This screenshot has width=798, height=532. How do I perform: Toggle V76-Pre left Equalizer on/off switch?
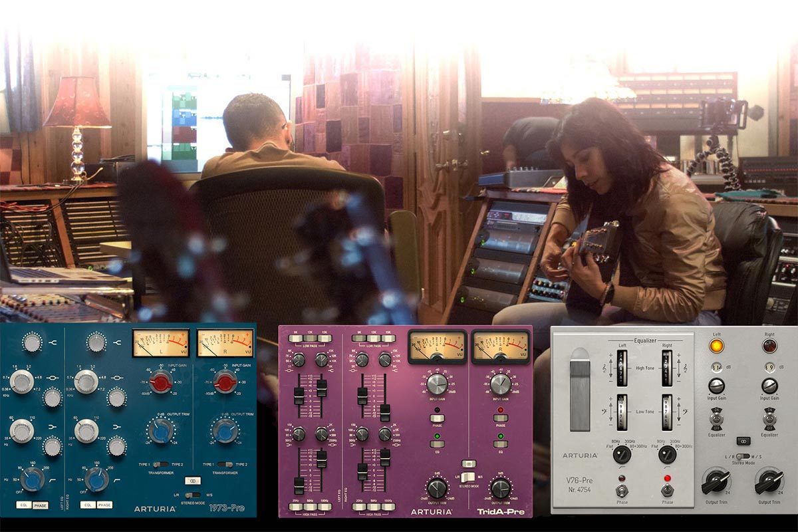[x=716, y=419]
